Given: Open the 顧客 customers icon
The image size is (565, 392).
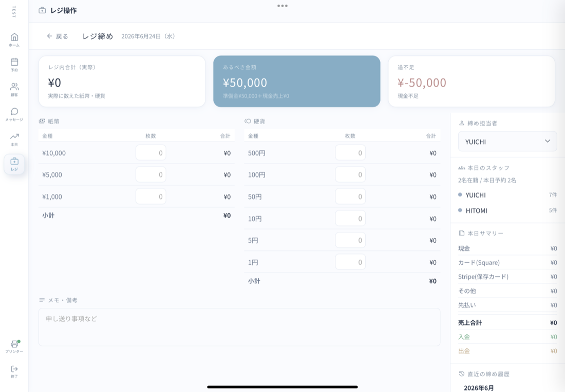Looking at the screenshot, I should click(x=14, y=89).
